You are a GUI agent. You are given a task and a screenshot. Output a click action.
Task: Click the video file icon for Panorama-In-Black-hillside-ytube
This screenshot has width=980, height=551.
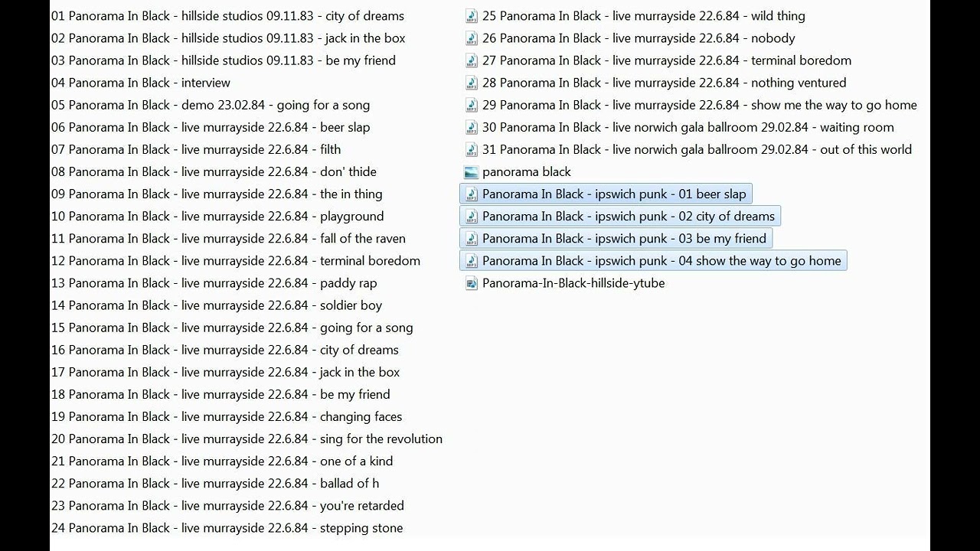click(472, 283)
